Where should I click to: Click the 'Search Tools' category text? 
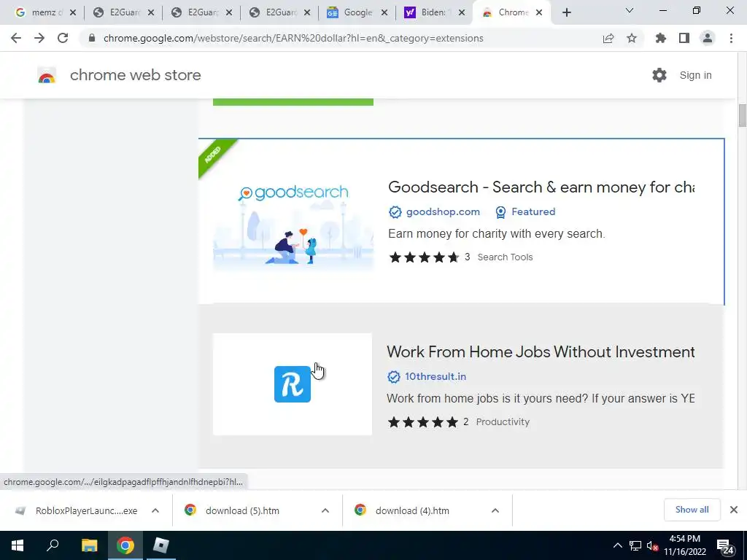(x=505, y=257)
